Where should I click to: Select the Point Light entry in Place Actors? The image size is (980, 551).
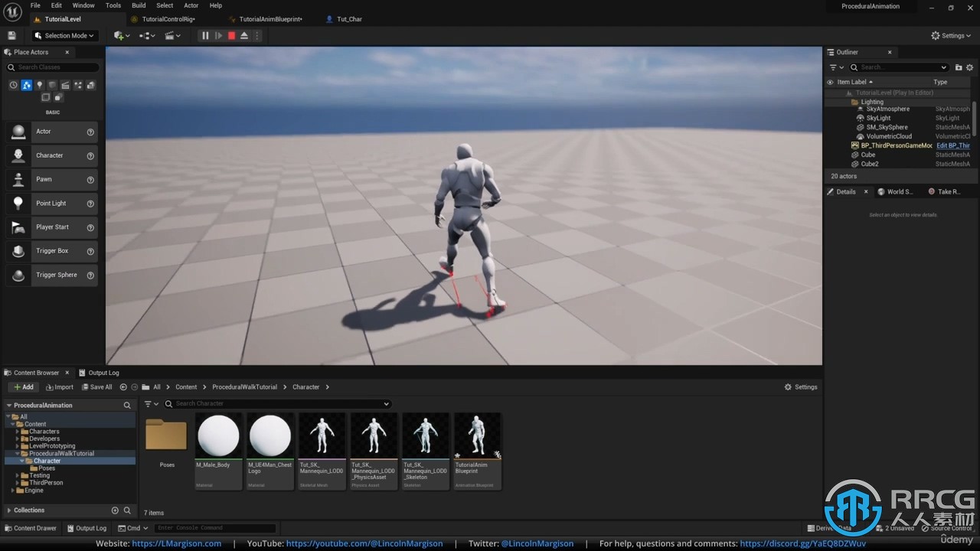(x=52, y=204)
